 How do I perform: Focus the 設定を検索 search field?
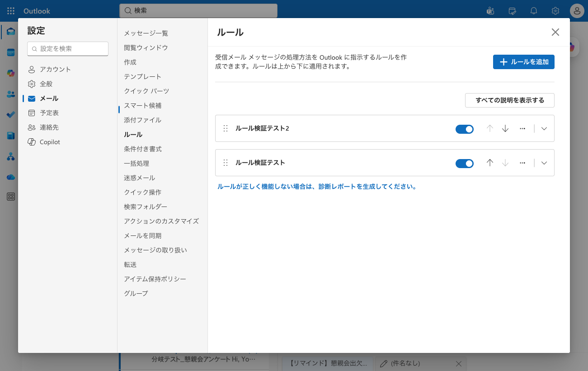68,49
